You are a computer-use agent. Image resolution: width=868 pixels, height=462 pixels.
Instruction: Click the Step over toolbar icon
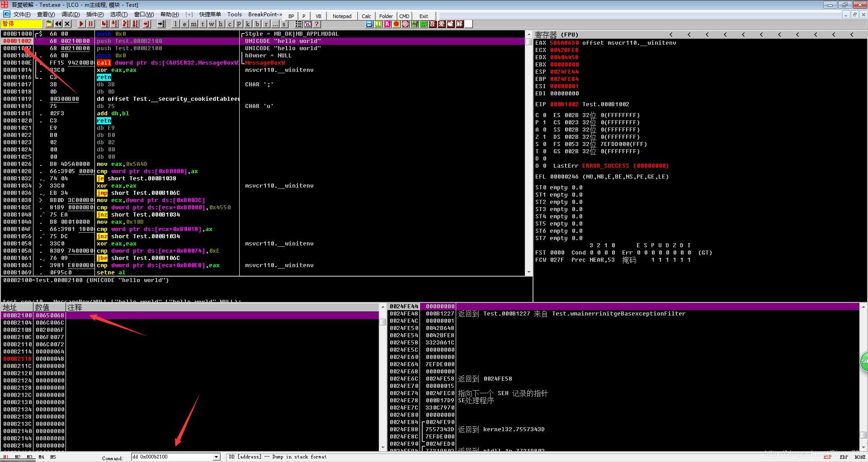pos(114,24)
